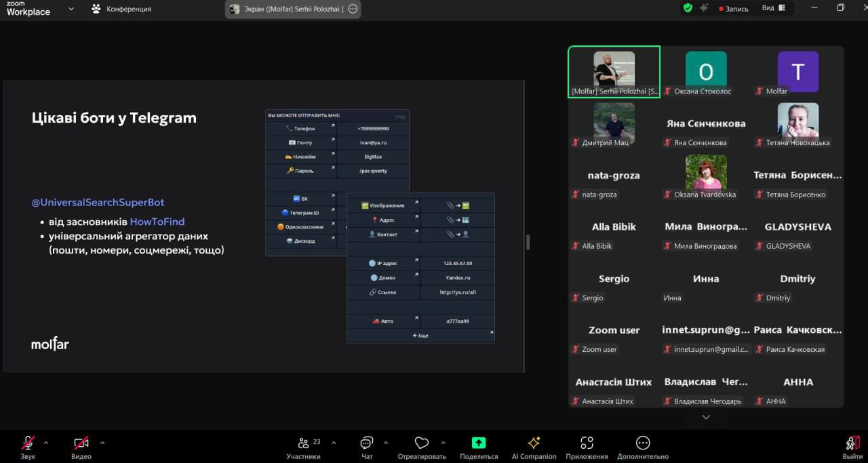Unmute the microphone with the Звук button

point(28,447)
